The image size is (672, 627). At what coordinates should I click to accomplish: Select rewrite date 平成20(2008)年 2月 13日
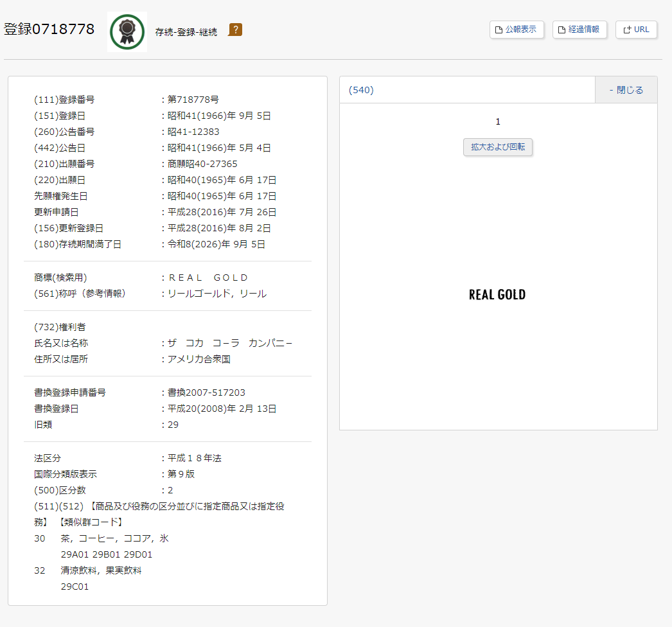[x=222, y=409]
